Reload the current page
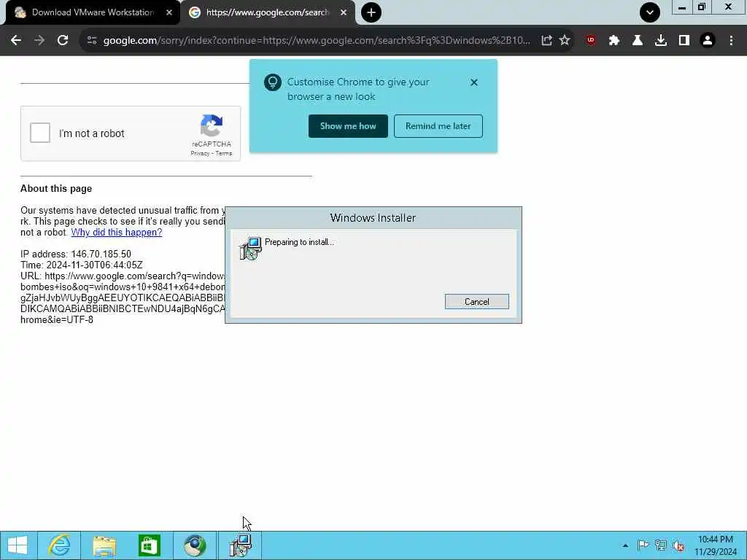 tap(63, 41)
